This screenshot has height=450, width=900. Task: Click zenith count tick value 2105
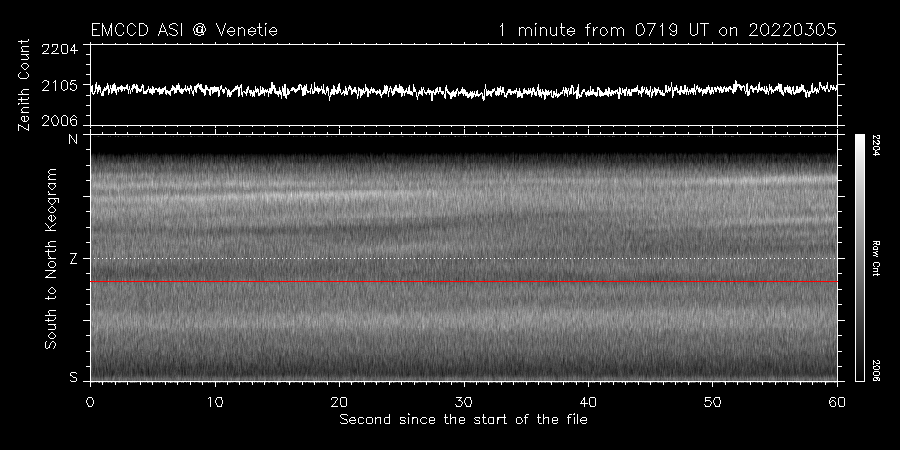tap(60, 86)
